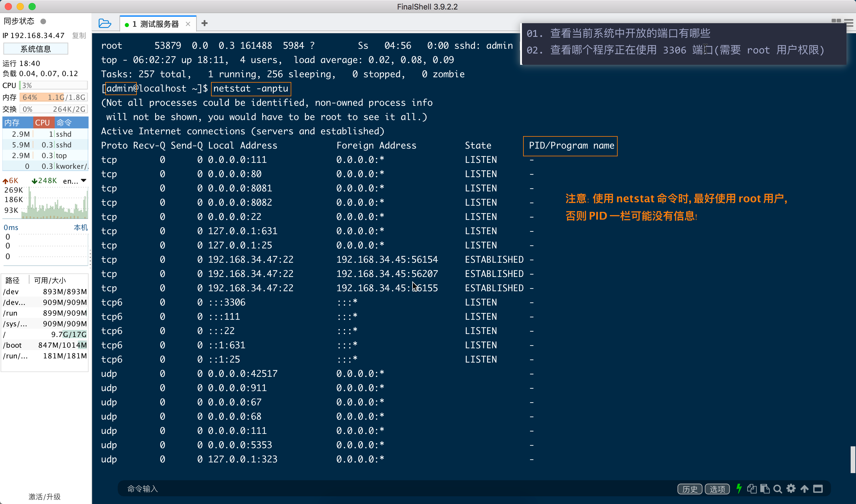Click the 命令输入 command input field

pos(374,489)
